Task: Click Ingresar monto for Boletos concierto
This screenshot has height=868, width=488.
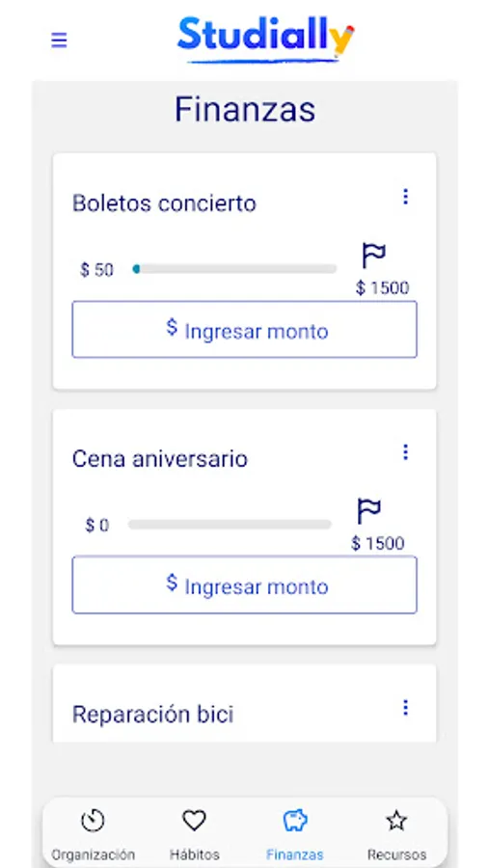Action: (x=245, y=330)
